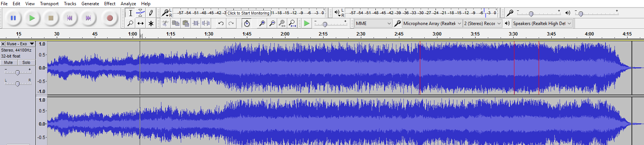Image resolution: width=644 pixels, height=145 pixels.
Task: Click the 2:00 mark on timeline ruler
Action: point(285,34)
